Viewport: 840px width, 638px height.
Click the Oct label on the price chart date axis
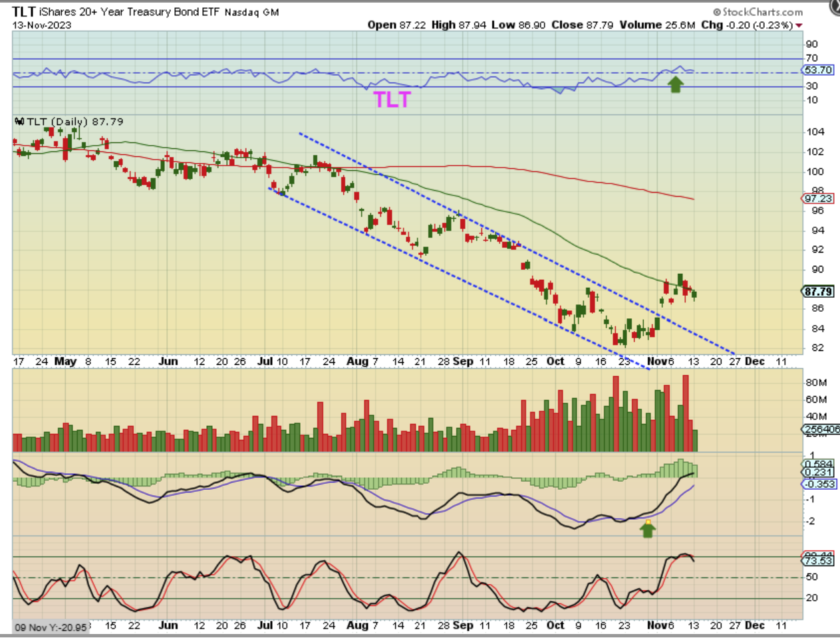point(555,362)
